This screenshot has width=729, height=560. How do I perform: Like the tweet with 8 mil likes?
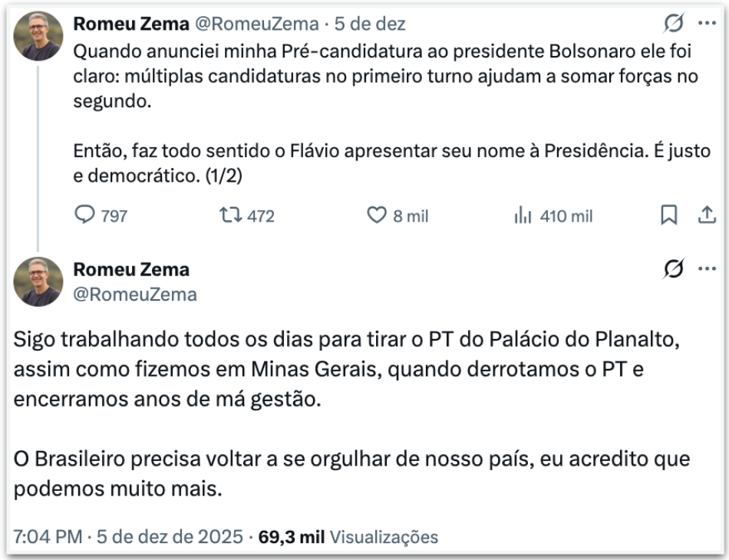377,216
